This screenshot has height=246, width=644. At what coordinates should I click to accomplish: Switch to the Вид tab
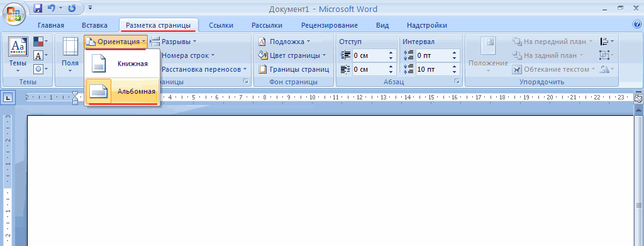(382, 25)
